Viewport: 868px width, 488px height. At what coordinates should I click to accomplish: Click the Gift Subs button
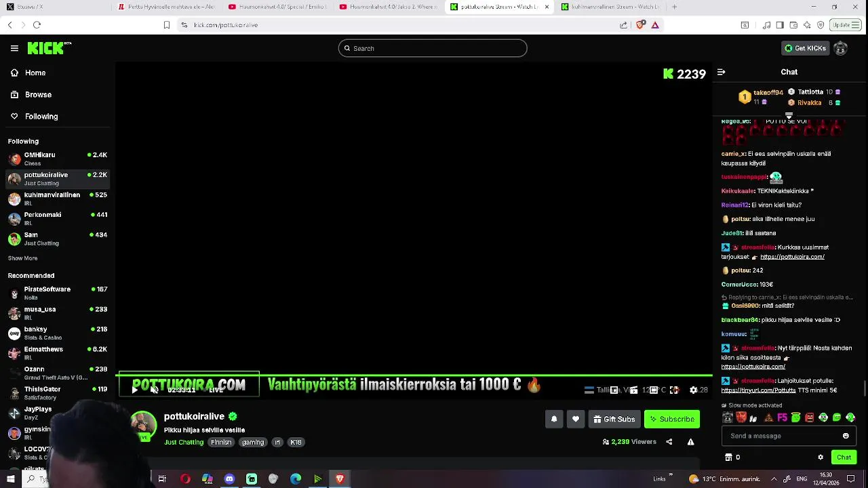coord(614,419)
